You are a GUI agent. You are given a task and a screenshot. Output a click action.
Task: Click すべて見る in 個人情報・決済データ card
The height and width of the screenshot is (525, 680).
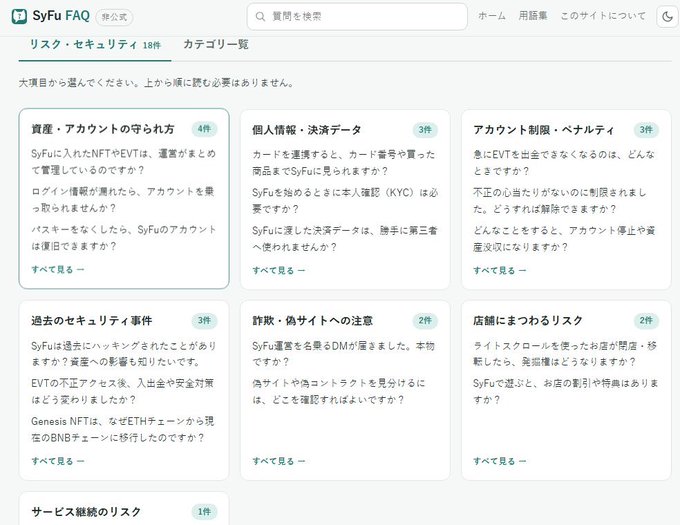[279, 270]
